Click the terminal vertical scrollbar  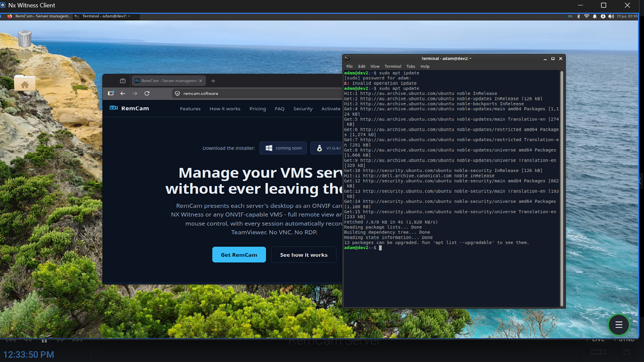(562, 188)
